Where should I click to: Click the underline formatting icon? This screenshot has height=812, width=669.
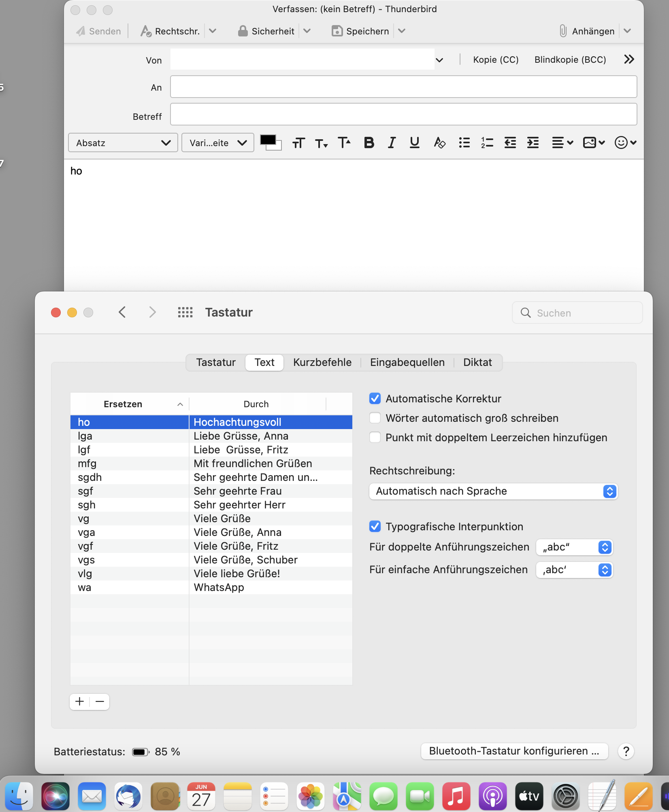pyautogui.click(x=414, y=143)
